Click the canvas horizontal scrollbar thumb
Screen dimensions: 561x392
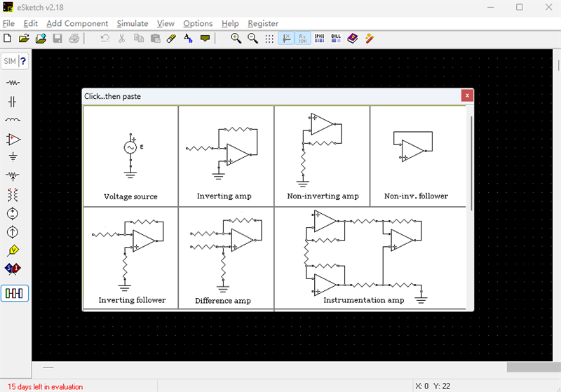534,367
